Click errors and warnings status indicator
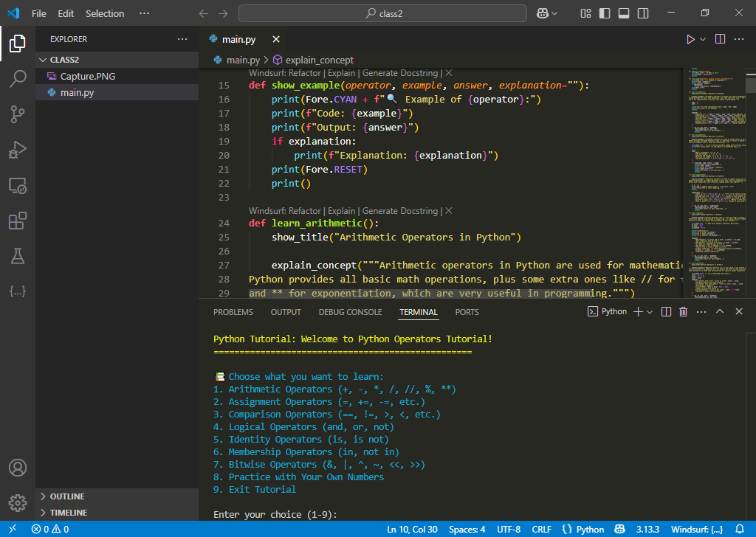This screenshot has height=537, width=756. [x=50, y=529]
